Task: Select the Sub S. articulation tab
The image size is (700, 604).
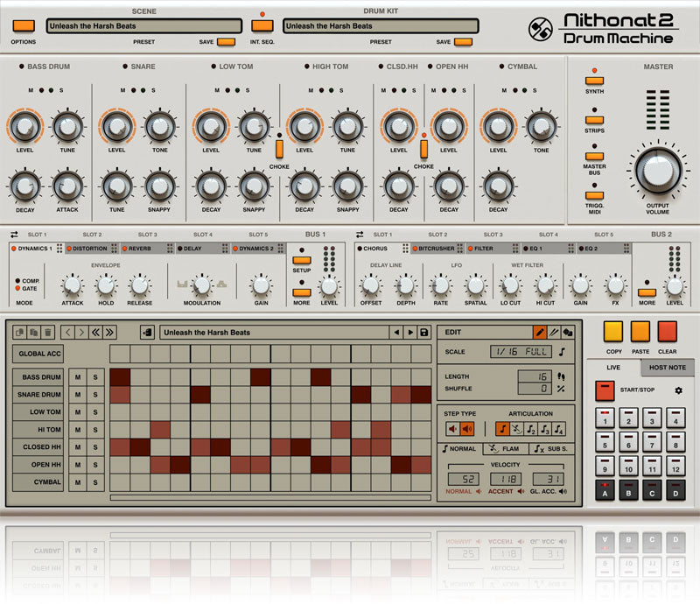Action: (x=552, y=449)
